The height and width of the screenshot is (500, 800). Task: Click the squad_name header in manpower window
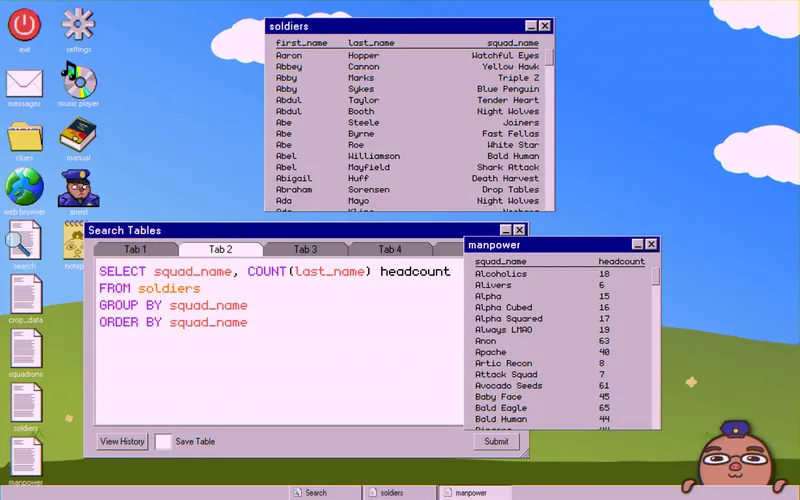(501, 261)
